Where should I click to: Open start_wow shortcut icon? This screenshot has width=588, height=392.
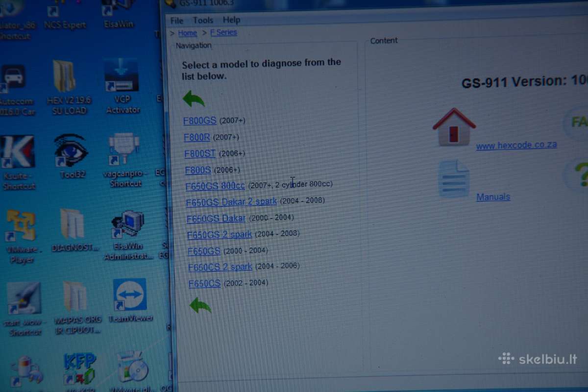click(x=24, y=309)
